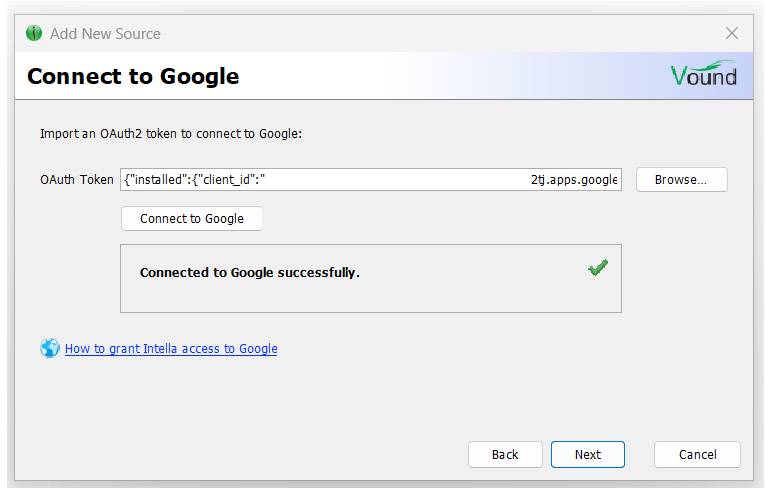
Task: Click the blank middle of the OAuth Token field
Action: tap(398, 180)
